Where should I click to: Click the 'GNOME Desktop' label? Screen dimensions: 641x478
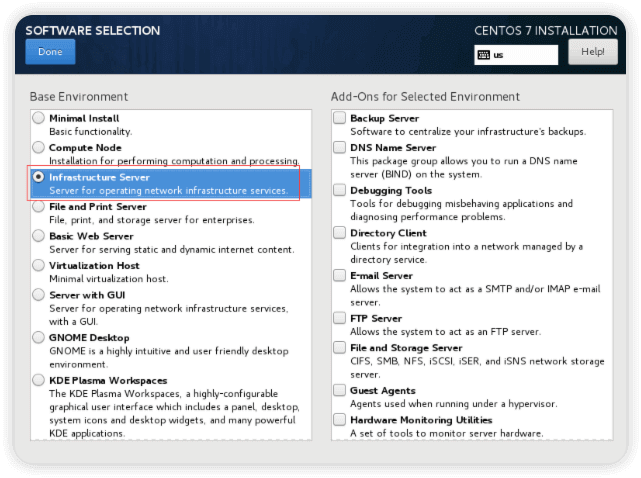pos(89,338)
